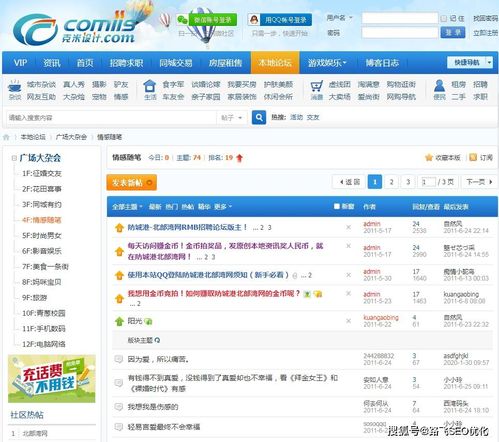Click the star favorite-board icon

pyautogui.click(x=429, y=157)
